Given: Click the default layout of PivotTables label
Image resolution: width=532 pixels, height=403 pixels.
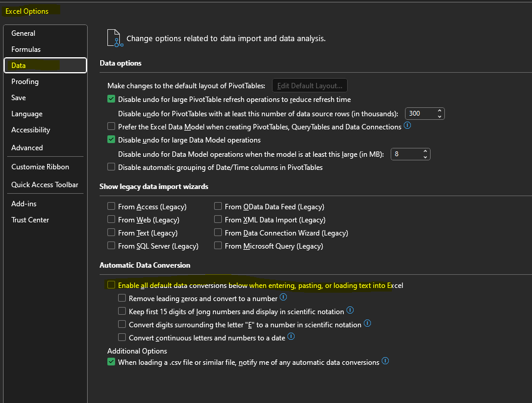Looking at the screenshot, I should pos(186,86).
